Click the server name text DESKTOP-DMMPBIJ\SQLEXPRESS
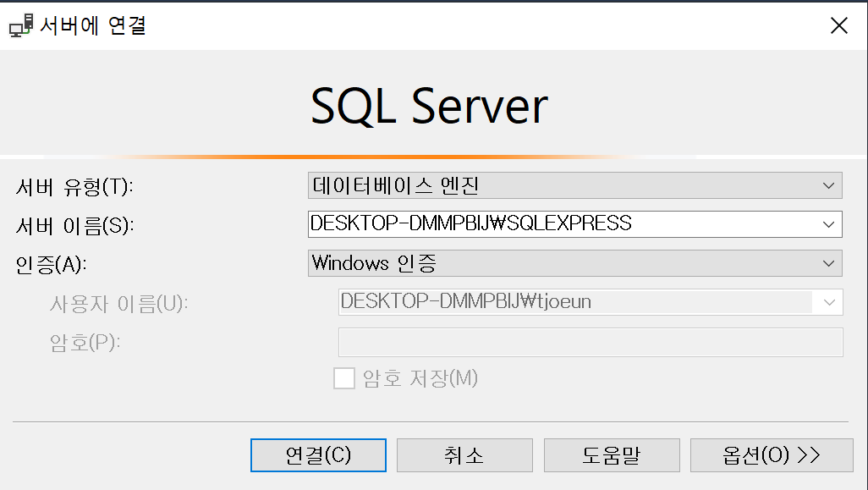This screenshot has height=490, width=868. coord(470,223)
